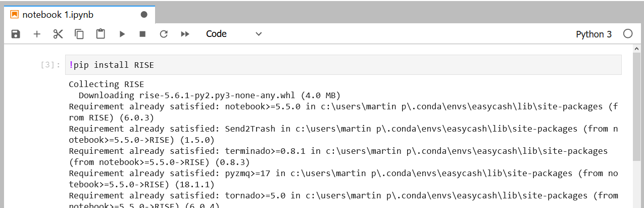Select the cell via its [3]: prompt
The width and height of the screenshot is (644, 208).
click(x=51, y=65)
